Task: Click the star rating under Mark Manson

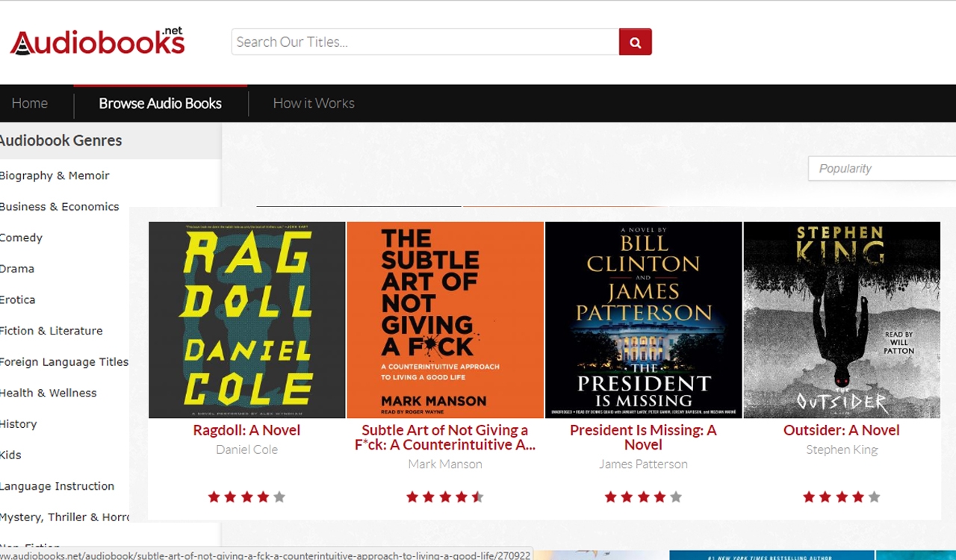Action: pos(445,497)
